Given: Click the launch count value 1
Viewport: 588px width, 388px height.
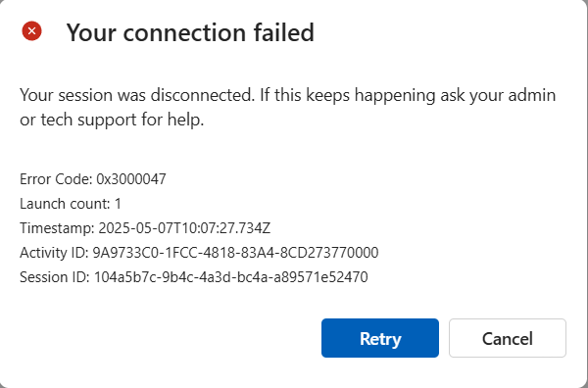Looking at the screenshot, I should point(118,204).
